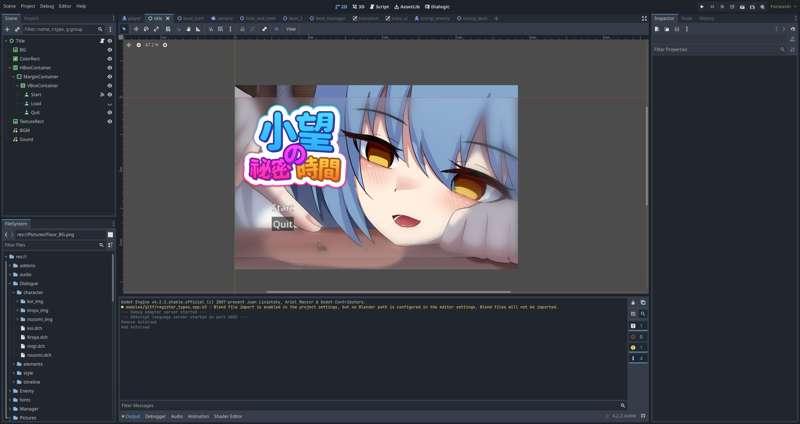Collapse the Dialogue folder
This screenshot has width=800, height=424.
[x=10, y=284]
